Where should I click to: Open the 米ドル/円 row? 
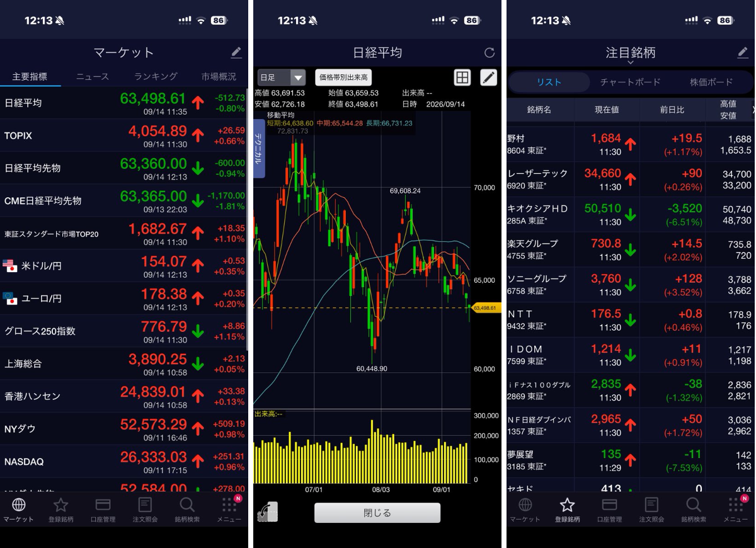tap(124, 266)
